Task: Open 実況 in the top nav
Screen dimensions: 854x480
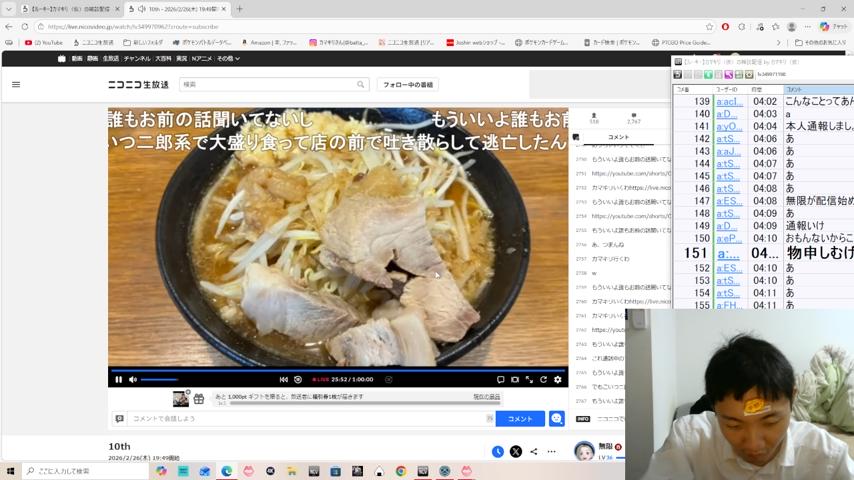Action: click(x=181, y=58)
